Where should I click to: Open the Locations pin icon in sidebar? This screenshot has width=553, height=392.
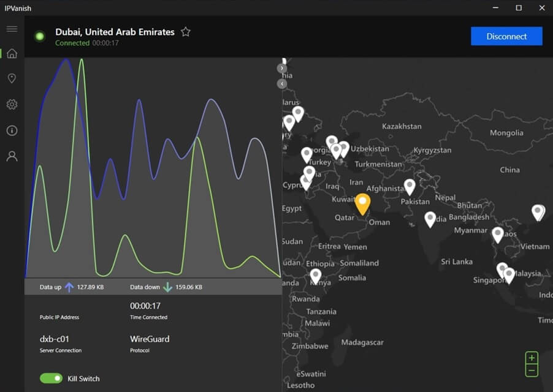tap(12, 78)
